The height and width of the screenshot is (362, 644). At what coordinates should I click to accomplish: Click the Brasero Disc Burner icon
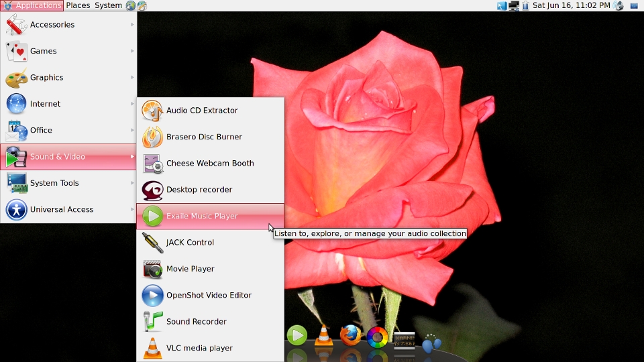[x=153, y=137]
